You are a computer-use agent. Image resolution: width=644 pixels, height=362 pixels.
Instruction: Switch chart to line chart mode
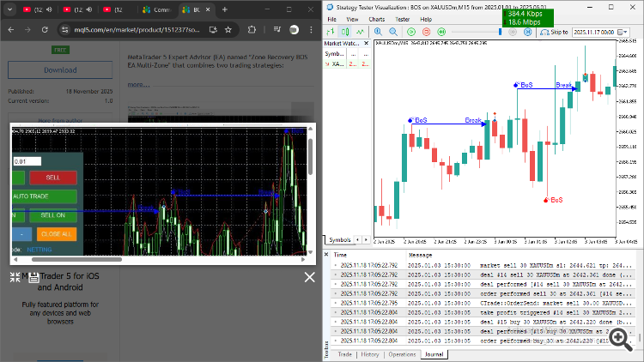(x=360, y=32)
